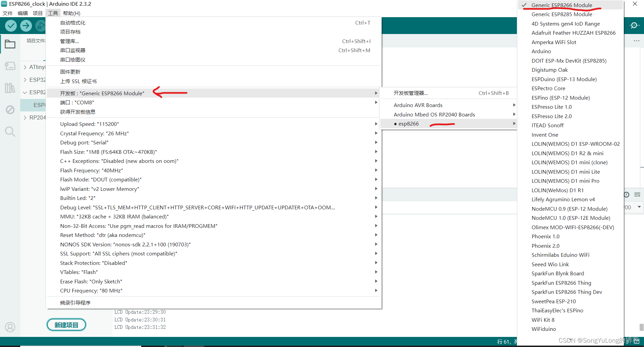Click the Upload arrow toolbar button
Image resolution: width=644 pixels, height=347 pixels.
coord(26,26)
